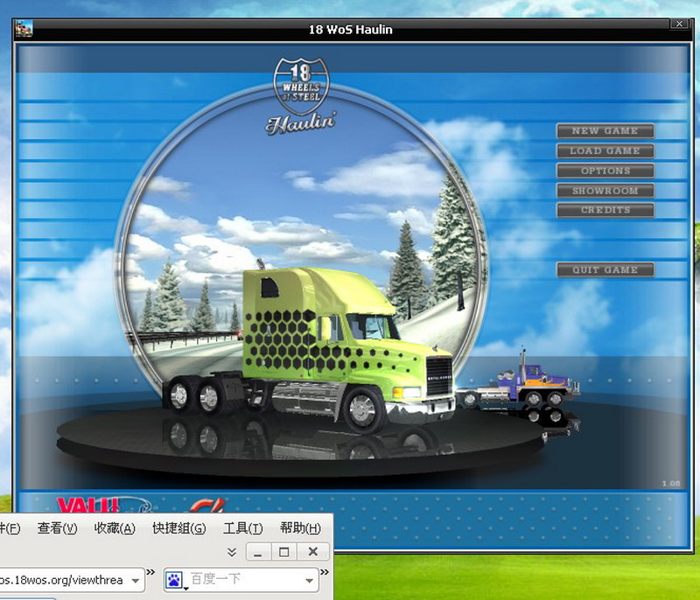Click the Baidu paw search engine icon
This screenshot has width=700, height=600.
click(x=174, y=579)
